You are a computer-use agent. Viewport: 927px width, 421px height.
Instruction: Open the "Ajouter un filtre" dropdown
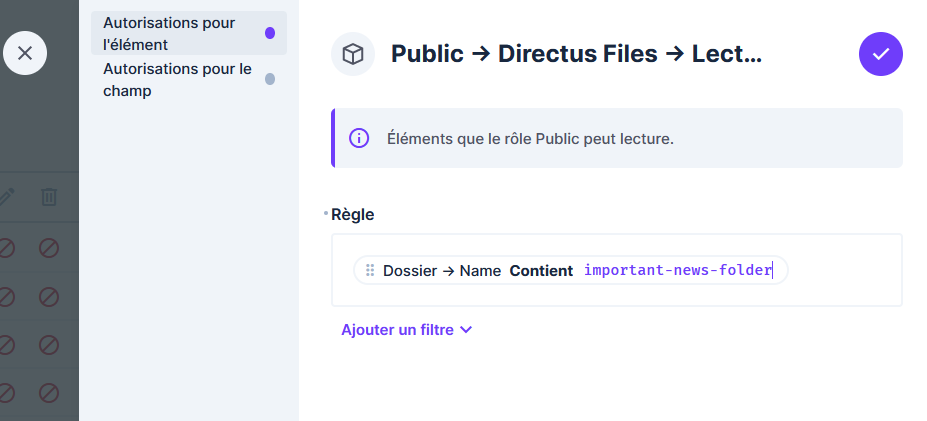406,330
